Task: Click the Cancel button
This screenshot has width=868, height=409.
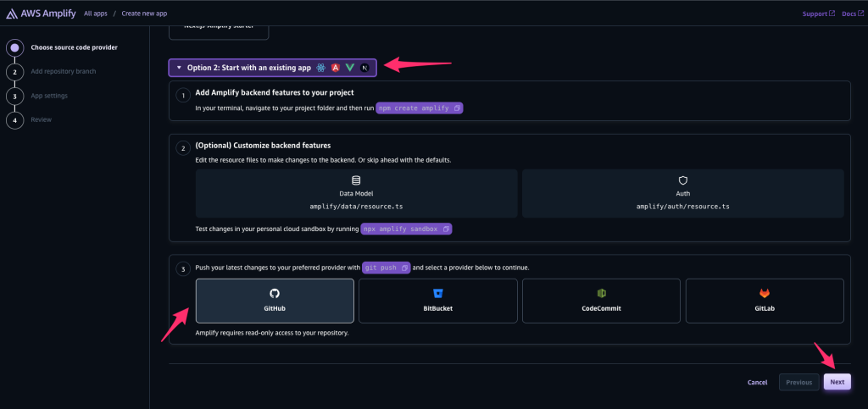Action: 757,382
